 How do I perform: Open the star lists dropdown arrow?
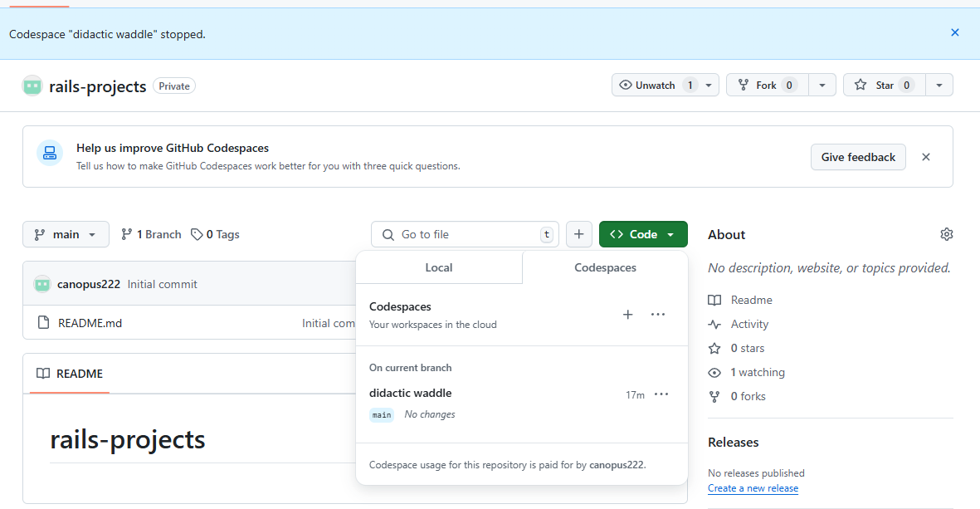939,86
